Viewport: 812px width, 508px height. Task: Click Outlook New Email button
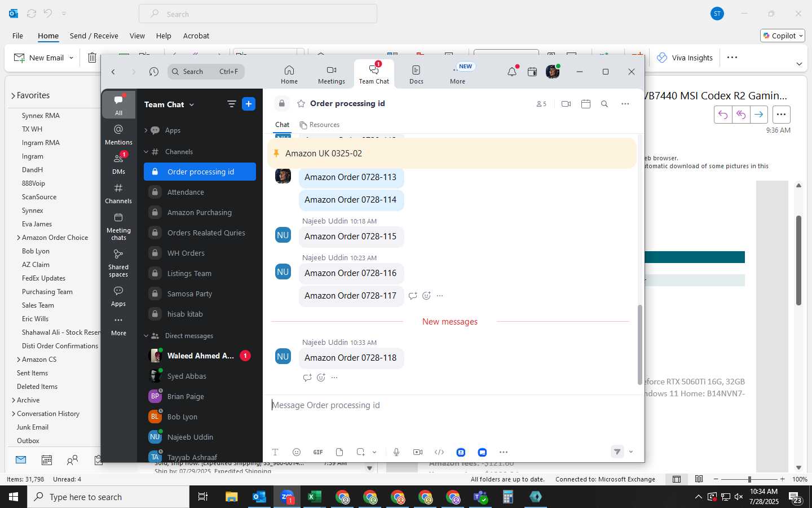pyautogui.click(x=39, y=58)
